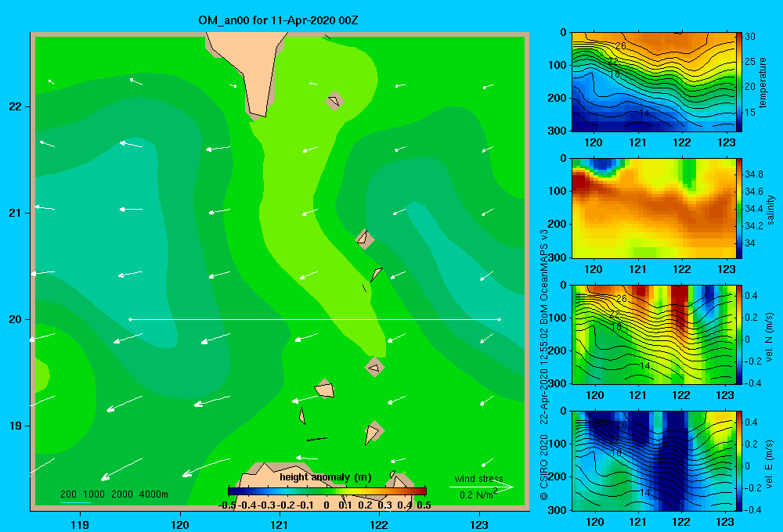Click the title 'OM_an00 for 11-Apr-2020 00Z'

point(278,20)
